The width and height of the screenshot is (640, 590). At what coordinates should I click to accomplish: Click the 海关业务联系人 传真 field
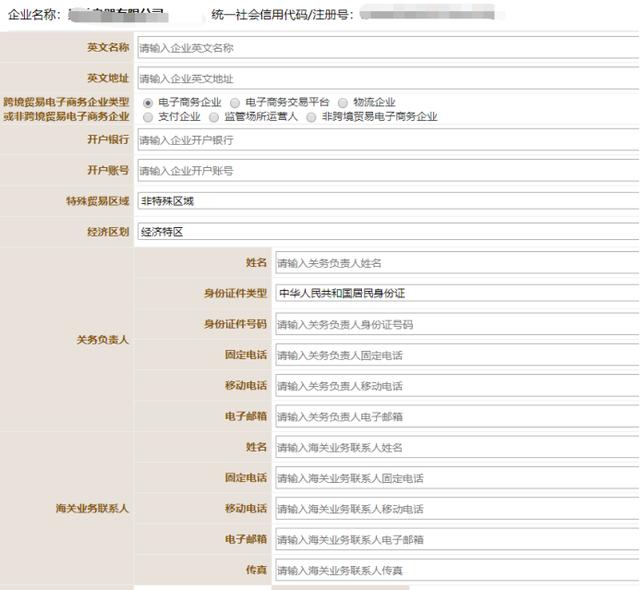(458, 570)
